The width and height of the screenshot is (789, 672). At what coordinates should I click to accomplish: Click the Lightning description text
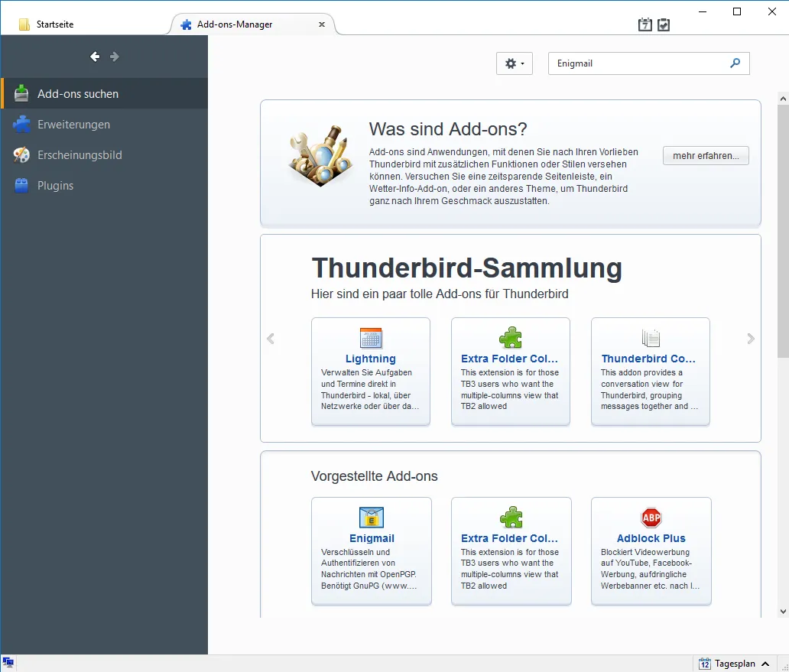click(370, 389)
